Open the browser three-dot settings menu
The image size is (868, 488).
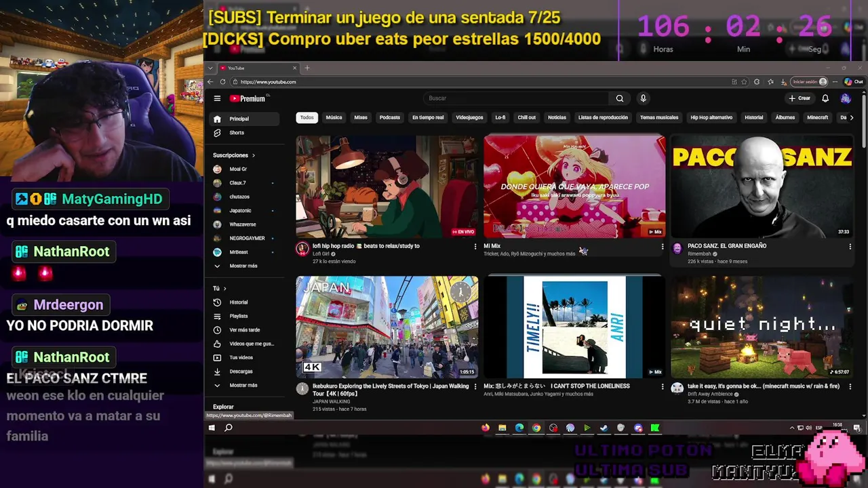click(x=835, y=81)
